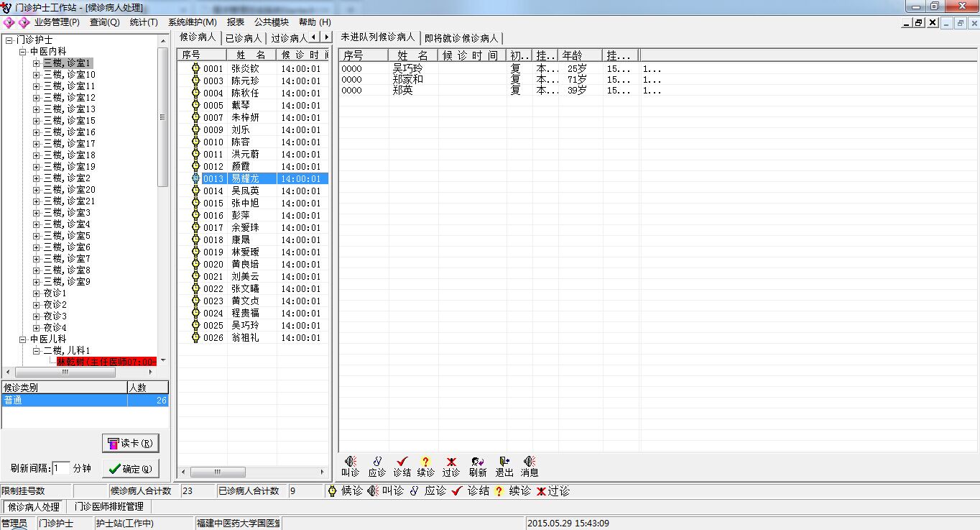Expand the 三楼, 诊室15 tree node
Image resolution: width=980 pixels, height=530 pixels.
(x=36, y=121)
